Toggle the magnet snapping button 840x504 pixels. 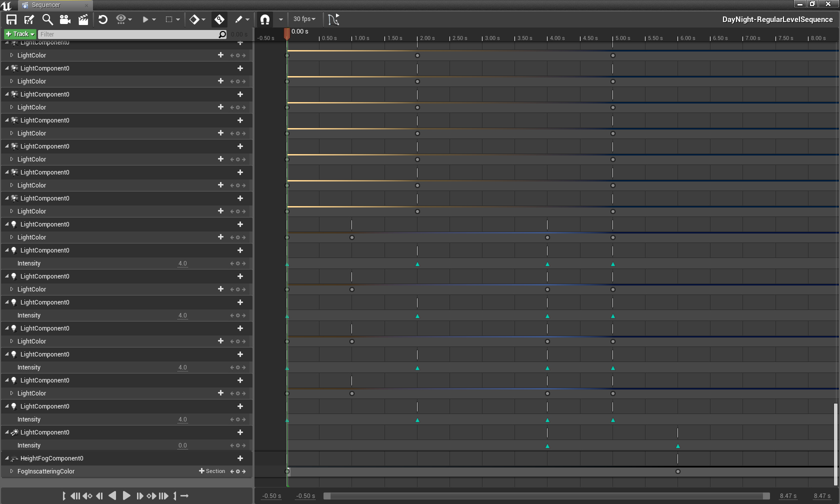[265, 19]
